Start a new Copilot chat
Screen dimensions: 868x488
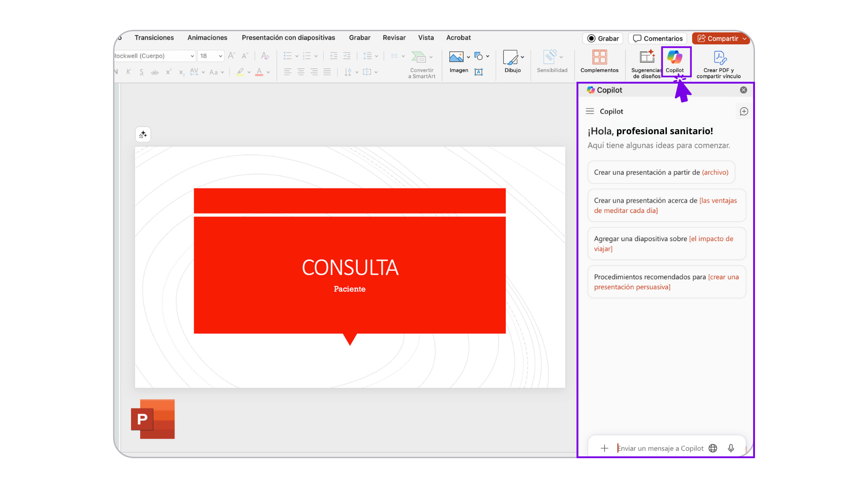click(744, 112)
